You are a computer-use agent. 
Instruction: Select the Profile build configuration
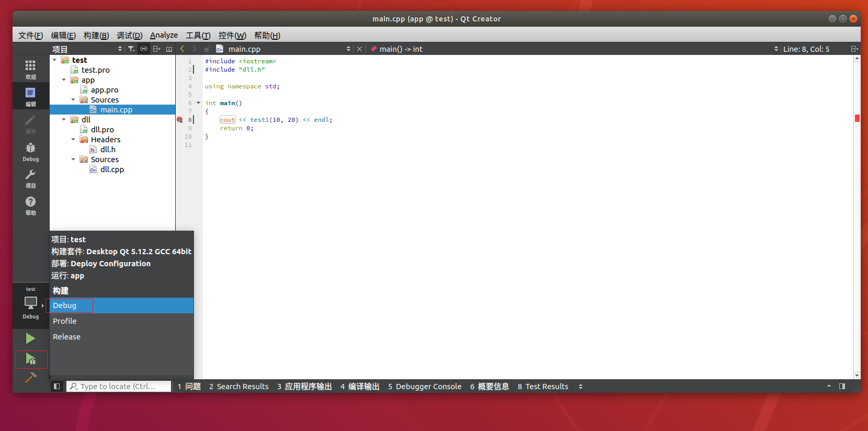(x=122, y=321)
